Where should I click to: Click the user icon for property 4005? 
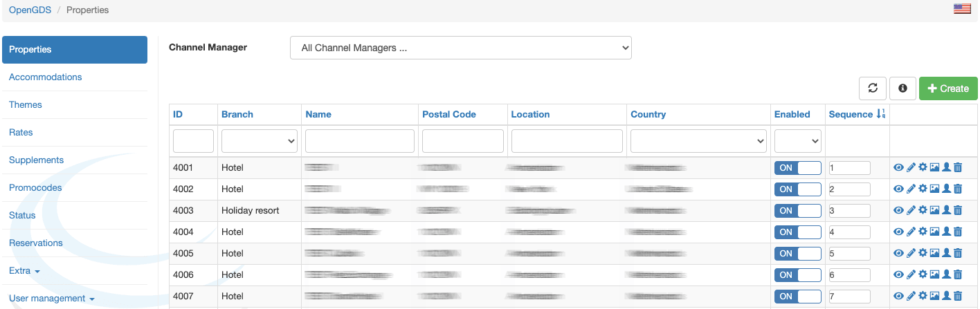coord(946,254)
